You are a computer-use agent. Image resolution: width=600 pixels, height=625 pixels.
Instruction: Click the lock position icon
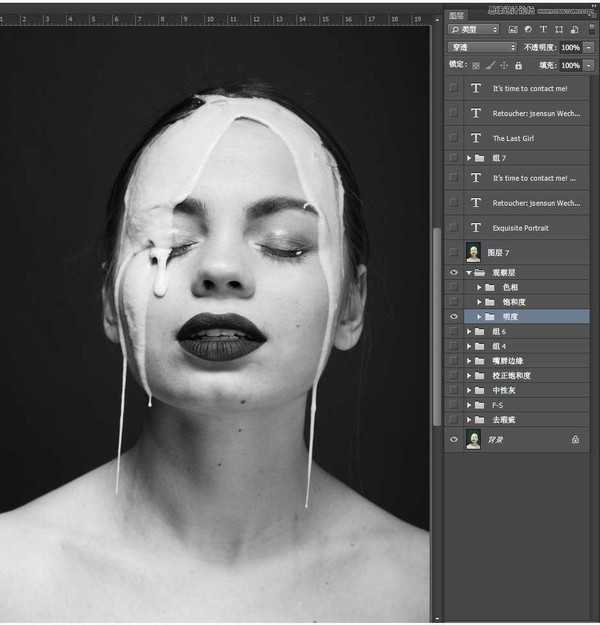tap(504, 65)
